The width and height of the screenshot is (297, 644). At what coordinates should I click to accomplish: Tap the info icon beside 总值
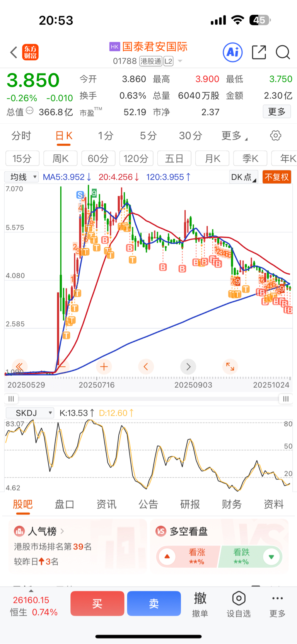(29, 111)
